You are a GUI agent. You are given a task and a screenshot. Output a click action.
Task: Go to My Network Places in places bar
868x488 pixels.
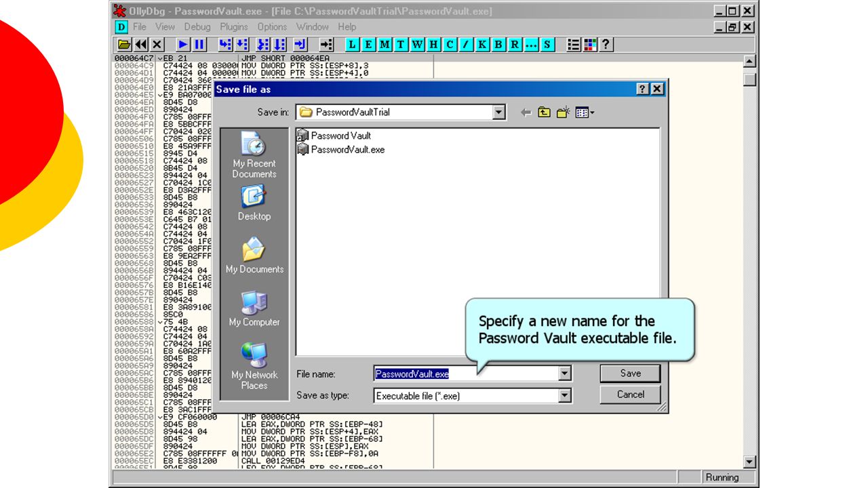pyautogui.click(x=254, y=366)
